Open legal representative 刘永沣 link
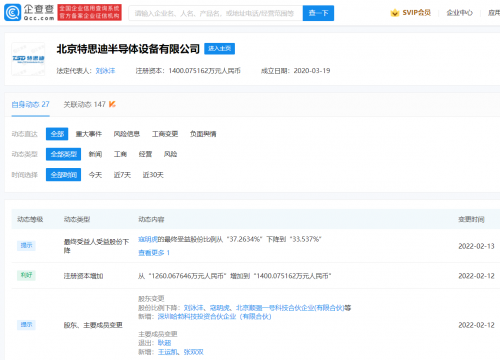The image size is (500, 360). coord(105,71)
